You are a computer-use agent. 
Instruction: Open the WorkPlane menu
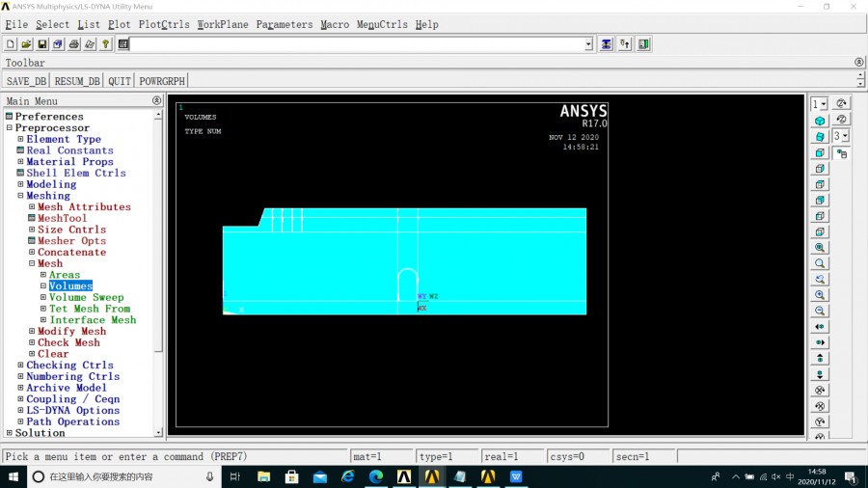pos(223,24)
